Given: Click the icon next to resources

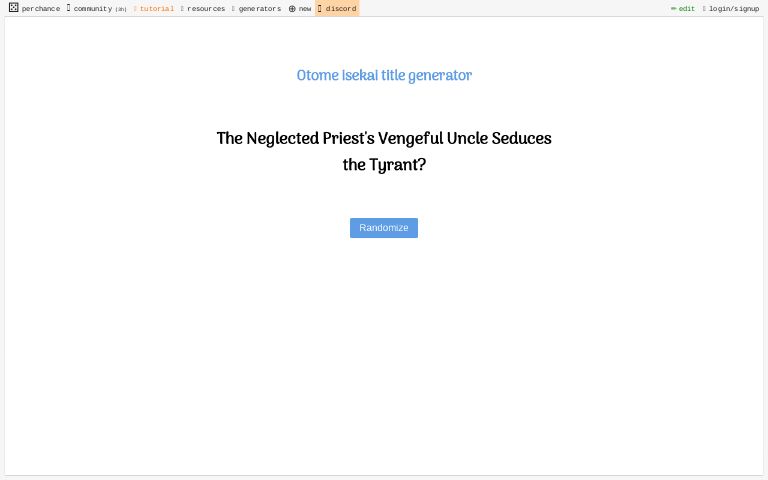Looking at the screenshot, I should pos(183,8).
